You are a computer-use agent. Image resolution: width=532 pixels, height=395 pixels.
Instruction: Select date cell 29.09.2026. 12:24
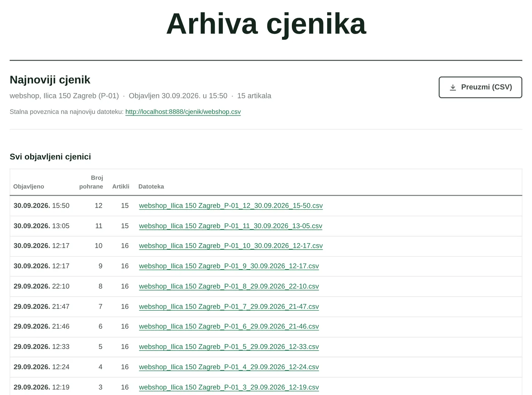pos(41,367)
